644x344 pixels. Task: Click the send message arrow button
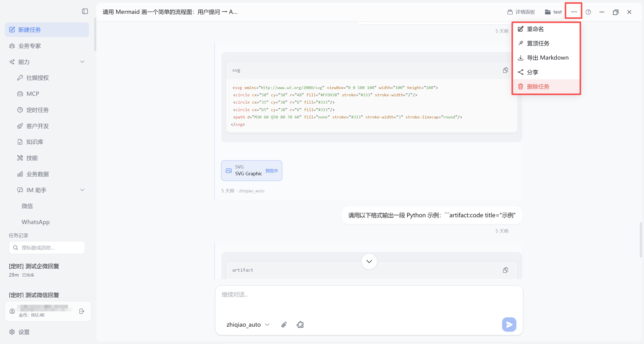point(509,324)
